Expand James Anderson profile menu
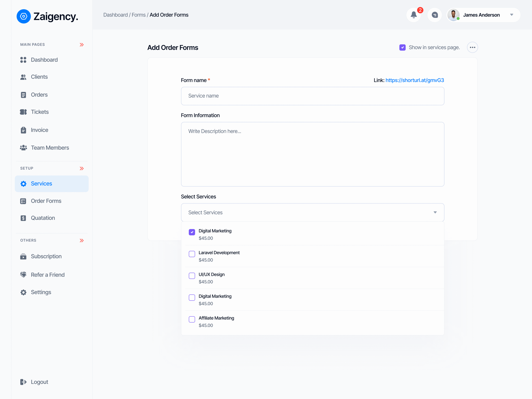The height and width of the screenshot is (399, 532). 512,15
